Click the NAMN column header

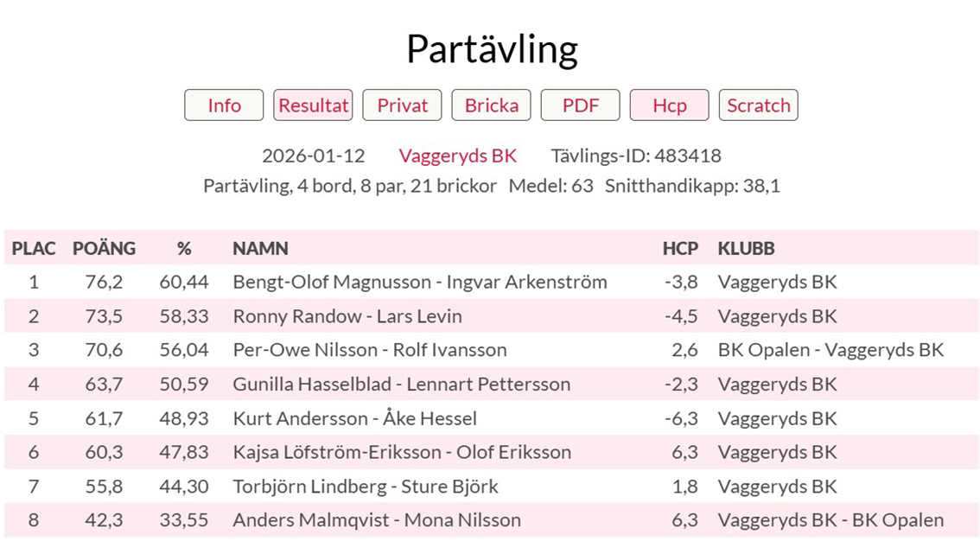coord(260,248)
